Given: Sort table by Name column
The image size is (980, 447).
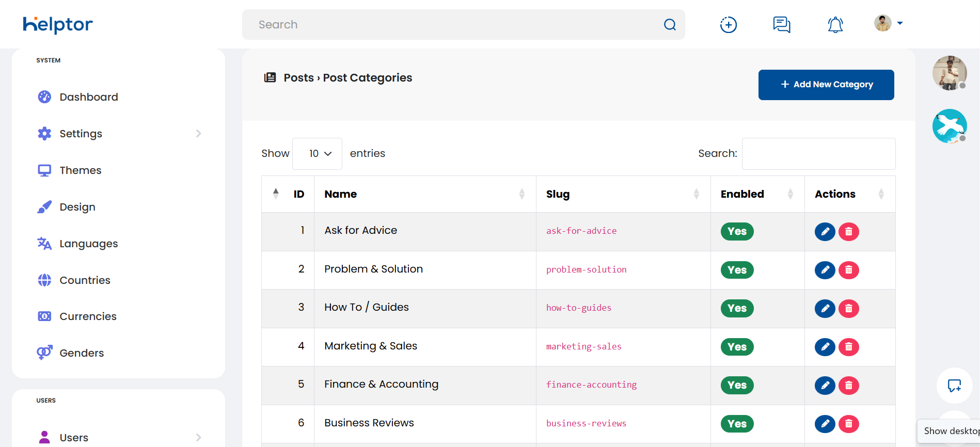Looking at the screenshot, I should click(x=425, y=194).
